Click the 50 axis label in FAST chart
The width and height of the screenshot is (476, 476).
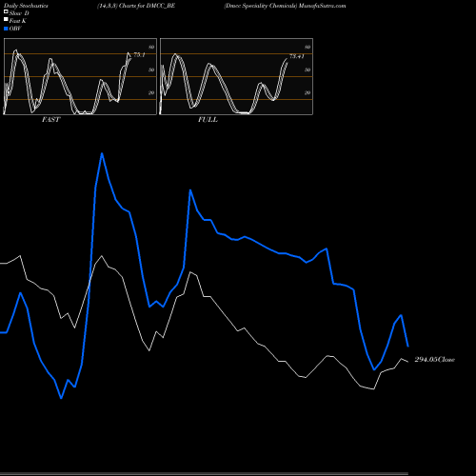coord(151,69)
